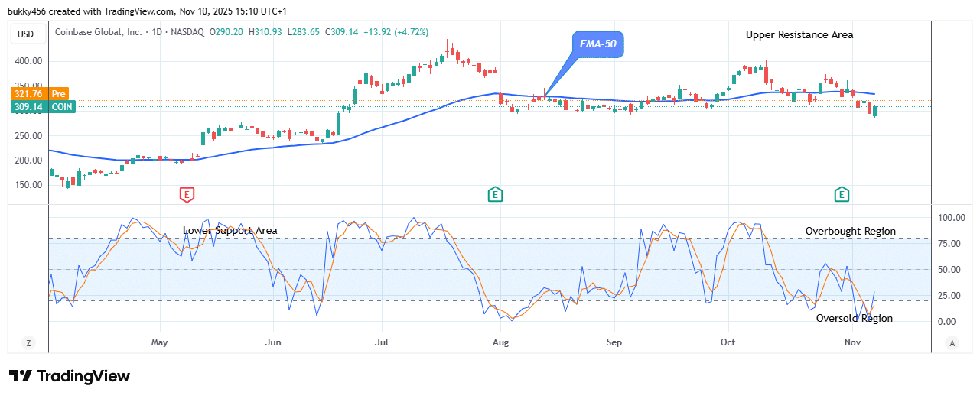Click the 321.76 Pre price label
Image resolution: width=980 pixels, height=399 pixels.
[41, 93]
